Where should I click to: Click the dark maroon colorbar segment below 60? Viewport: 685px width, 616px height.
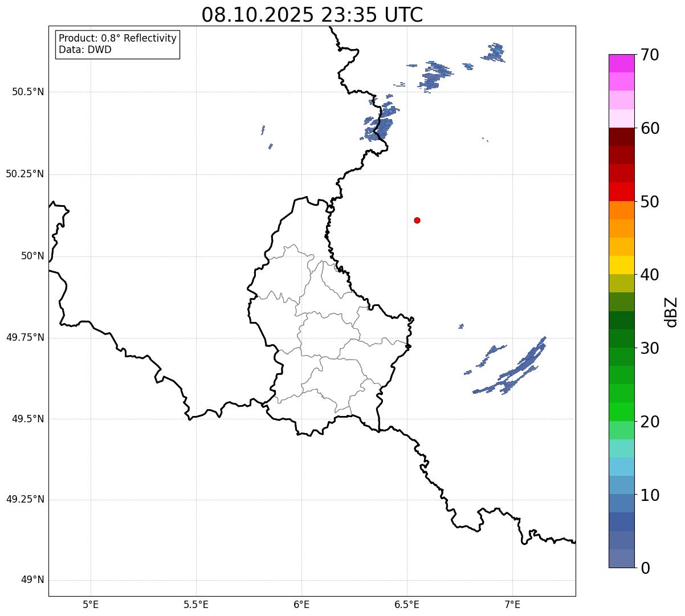click(x=622, y=137)
